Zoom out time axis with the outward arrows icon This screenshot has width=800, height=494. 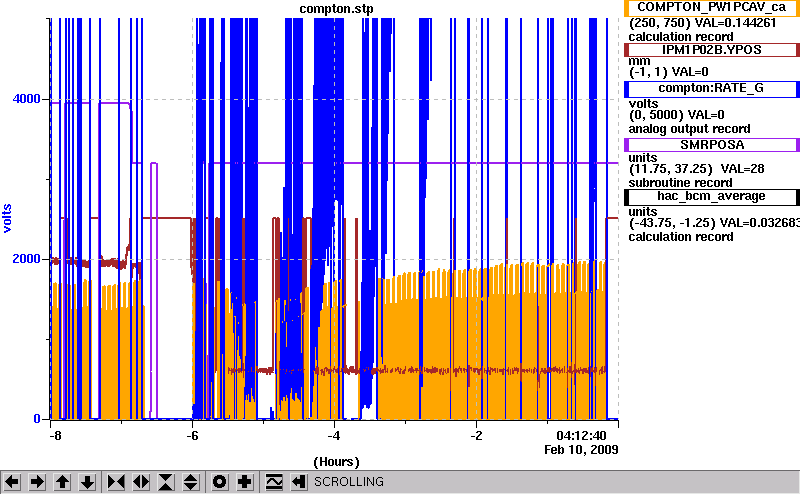click(x=141, y=482)
